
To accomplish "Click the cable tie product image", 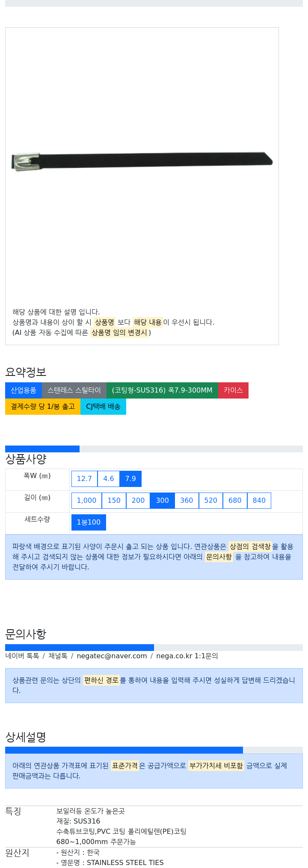I will click(x=142, y=161).
